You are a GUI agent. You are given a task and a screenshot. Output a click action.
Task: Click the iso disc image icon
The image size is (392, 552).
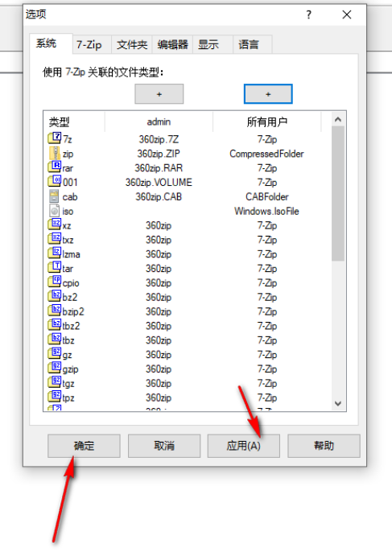point(54,211)
